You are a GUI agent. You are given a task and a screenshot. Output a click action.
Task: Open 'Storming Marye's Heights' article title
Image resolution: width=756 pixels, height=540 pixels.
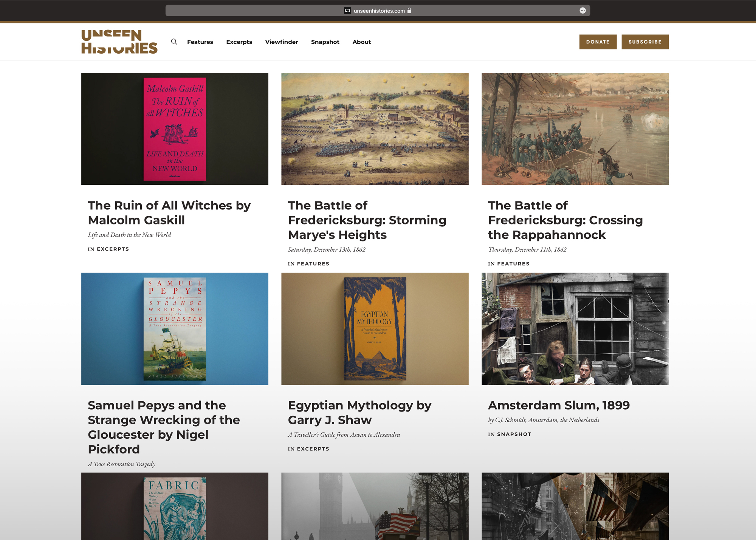tap(367, 220)
